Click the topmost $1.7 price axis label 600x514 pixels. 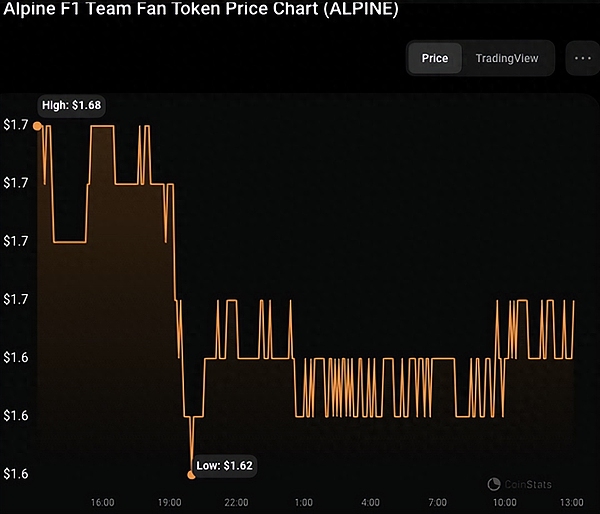[x=16, y=125]
